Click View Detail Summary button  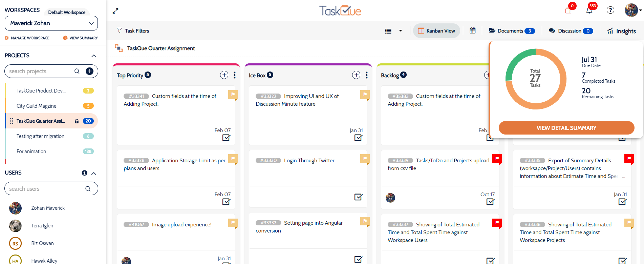pos(566,128)
